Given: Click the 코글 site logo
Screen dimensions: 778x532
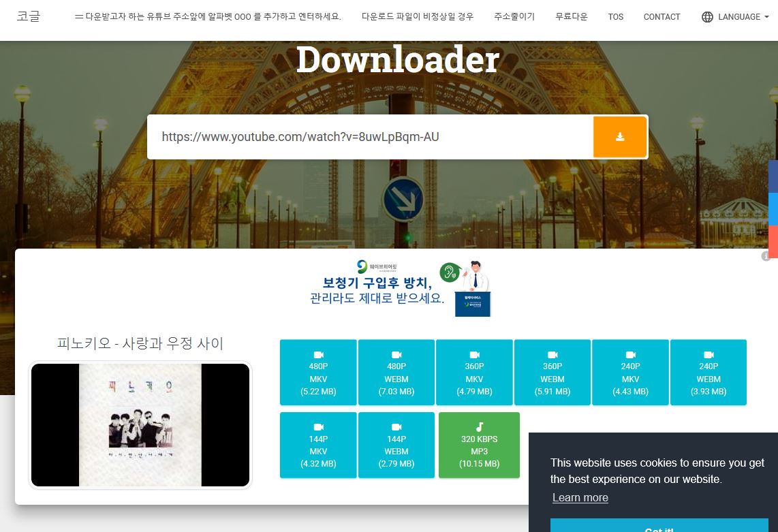Looking at the screenshot, I should tap(29, 16).
